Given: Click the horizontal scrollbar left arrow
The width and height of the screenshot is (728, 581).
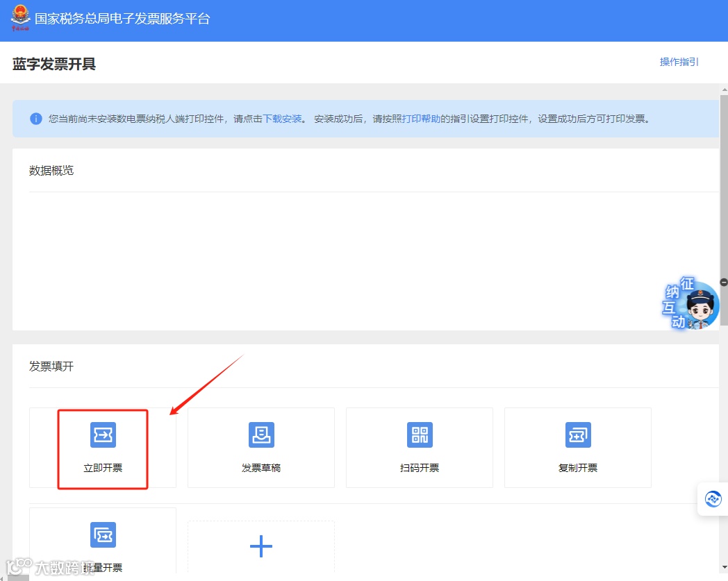Looking at the screenshot, I should coord(2,578).
